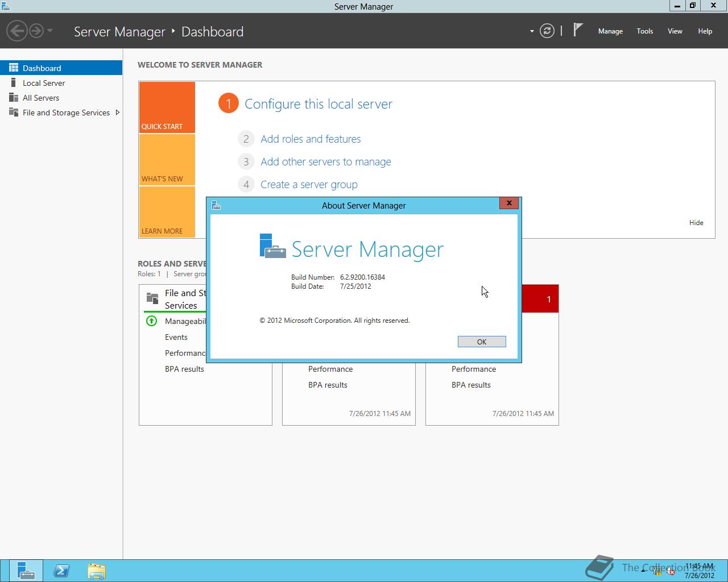
Task: Click Create a server group link
Action: 309,184
